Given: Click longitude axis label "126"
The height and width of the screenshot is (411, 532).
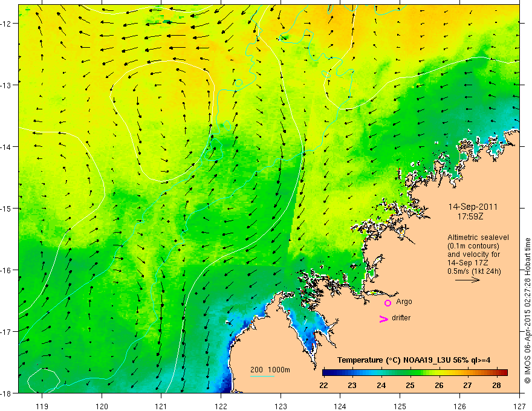Looking at the screenshot, I should click(459, 406).
